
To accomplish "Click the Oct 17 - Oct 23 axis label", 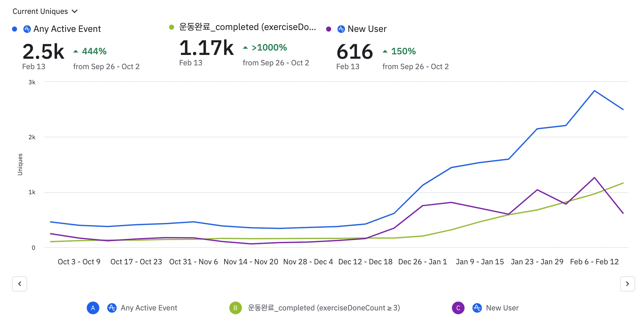I will (x=136, y=262).
